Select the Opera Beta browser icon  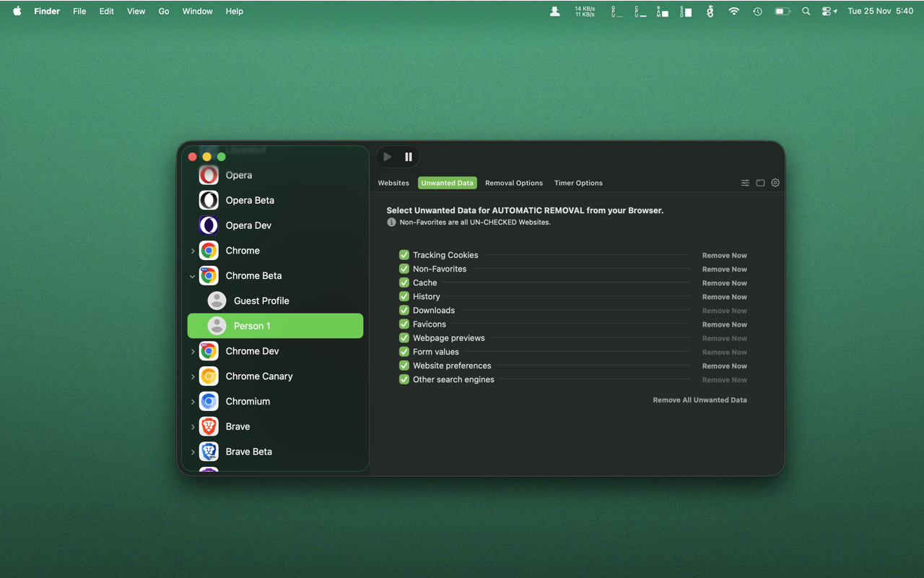[x=209, y=200]
